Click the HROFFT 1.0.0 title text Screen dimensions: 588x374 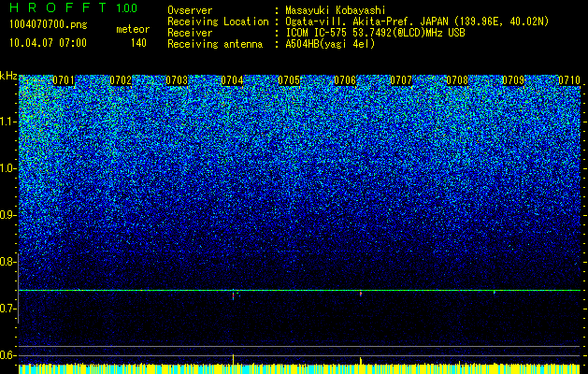(73, 7)
